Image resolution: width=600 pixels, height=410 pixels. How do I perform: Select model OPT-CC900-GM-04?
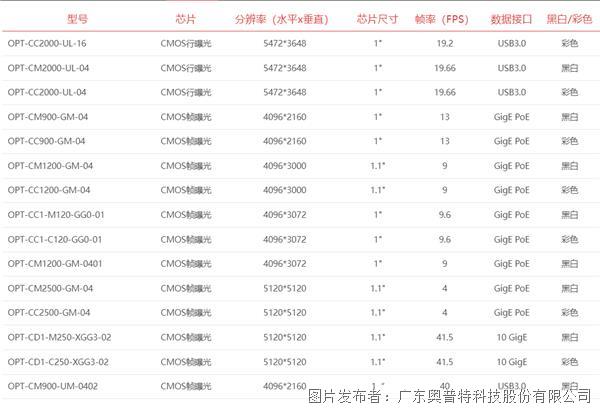pos(46,141)
